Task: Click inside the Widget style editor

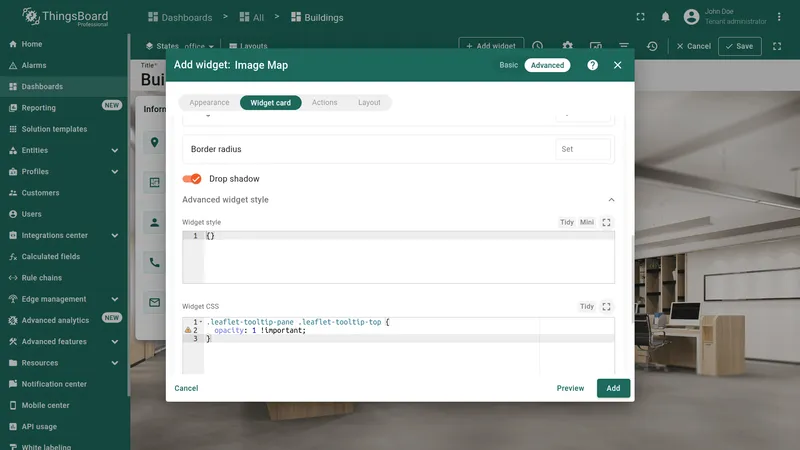Action: [x=398, y=257]
